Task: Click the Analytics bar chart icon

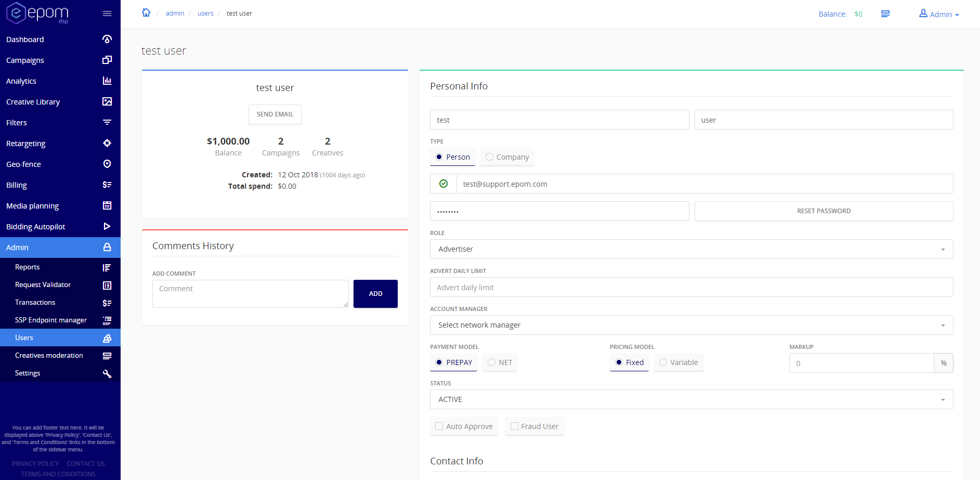Action: pyautogui.click(x=107, y=81)
